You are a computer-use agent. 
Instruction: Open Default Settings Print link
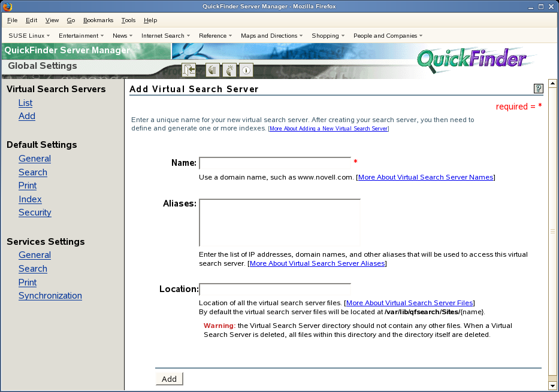[x=28, y=186]
